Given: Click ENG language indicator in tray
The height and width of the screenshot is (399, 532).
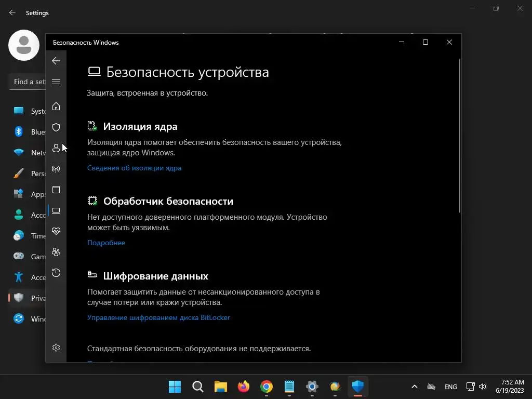Looking at the screenshot, I should [451, 387].
